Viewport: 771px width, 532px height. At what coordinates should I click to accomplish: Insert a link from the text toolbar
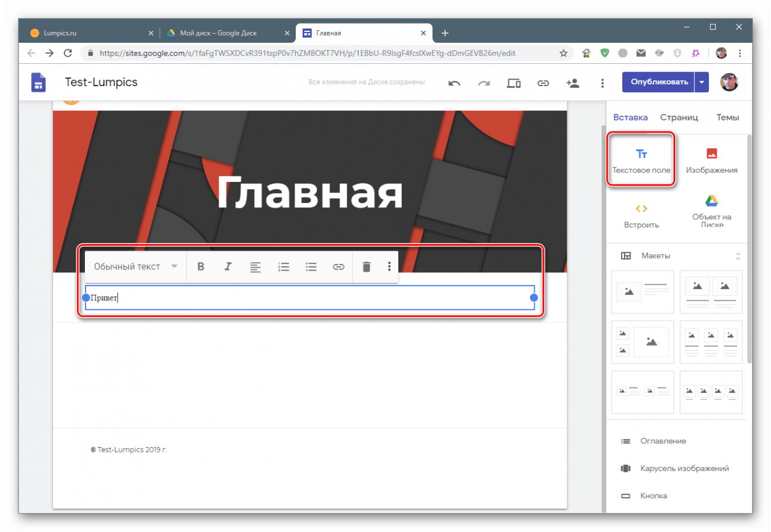pyautogui.click(x=339, y=266)
